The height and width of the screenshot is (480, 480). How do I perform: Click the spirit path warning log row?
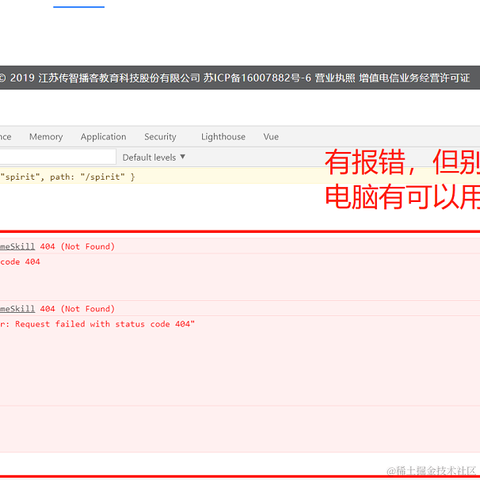click(x=240, y=177)
